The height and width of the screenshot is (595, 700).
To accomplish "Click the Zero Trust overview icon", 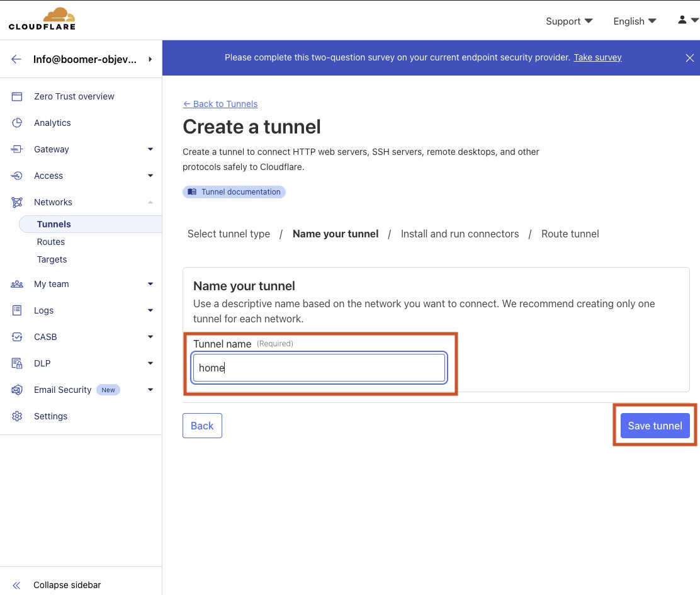I will tap(17, 96).
